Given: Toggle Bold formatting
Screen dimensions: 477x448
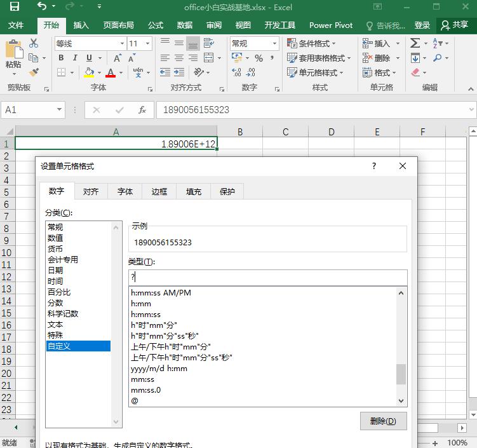Looking at the screenshot, I should click(61, 58).
